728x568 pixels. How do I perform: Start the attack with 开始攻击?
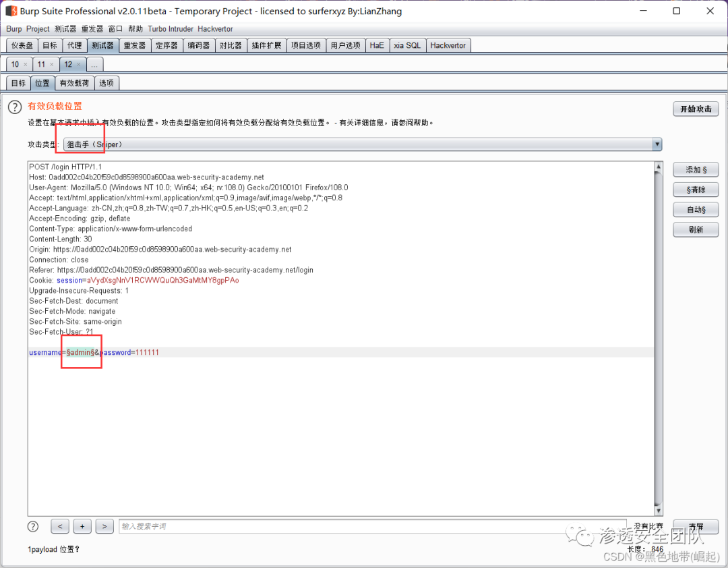(x=696, y=109)
